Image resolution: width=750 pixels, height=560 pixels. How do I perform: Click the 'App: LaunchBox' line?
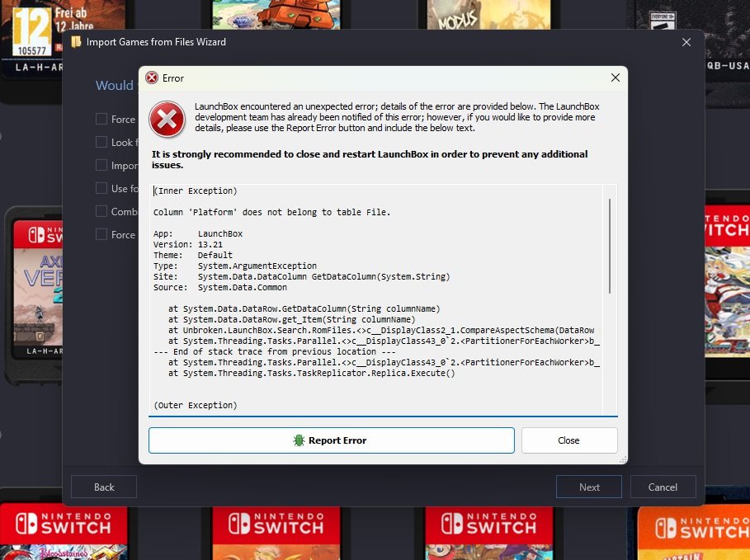pyautogui.click(x=198, y=234)
